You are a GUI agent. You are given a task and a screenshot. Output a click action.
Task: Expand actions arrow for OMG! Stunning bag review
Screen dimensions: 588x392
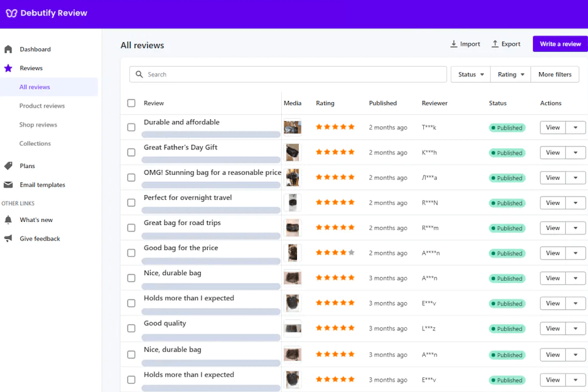click(x=576, y=178)
